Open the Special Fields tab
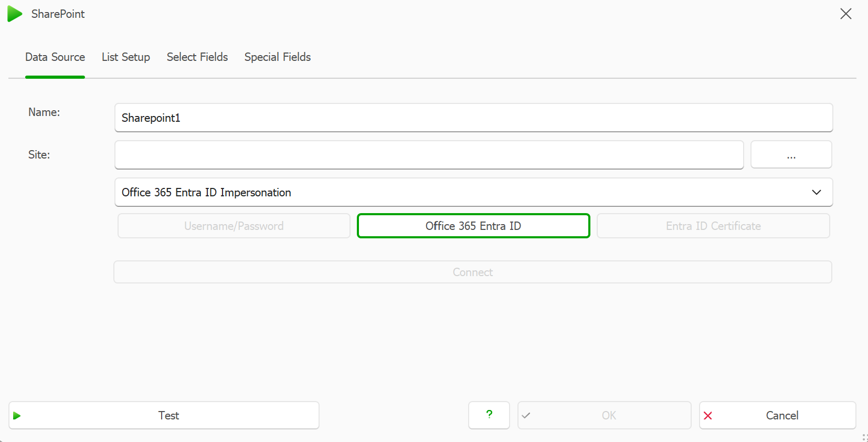Viewport: 868px width, 442px height. 278,57
